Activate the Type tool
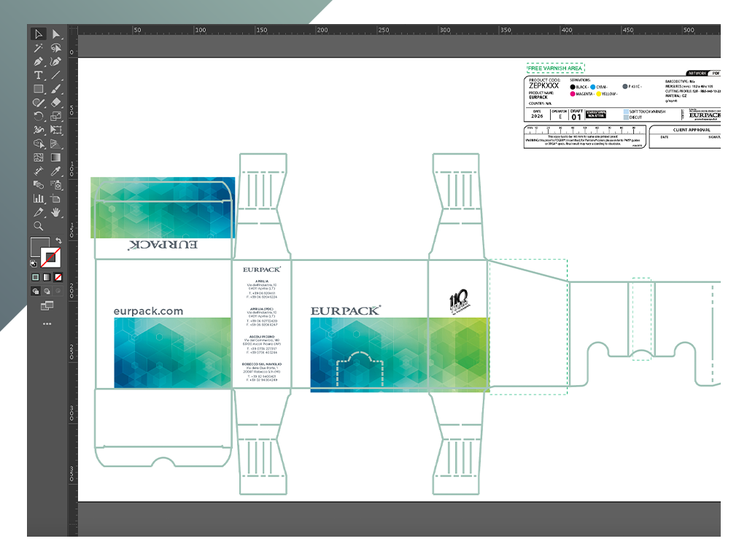 (x=39, y=76)
